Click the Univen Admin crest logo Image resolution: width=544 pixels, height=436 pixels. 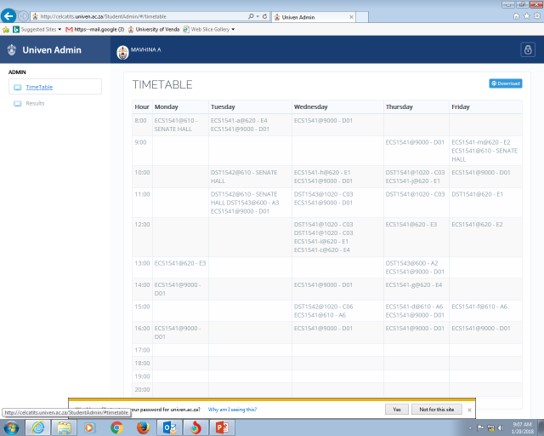(x=12, y=50)
